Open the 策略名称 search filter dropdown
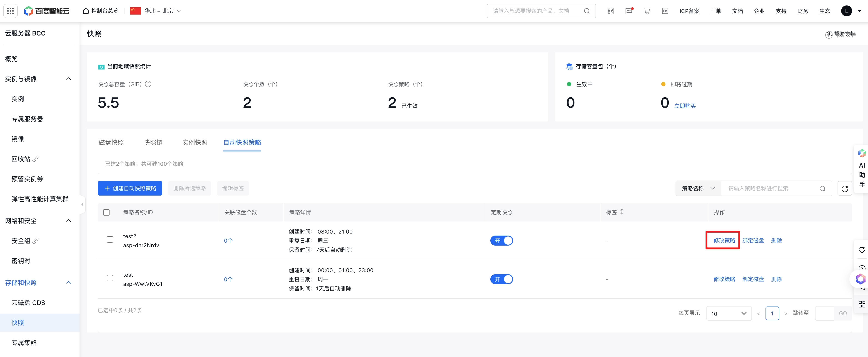The width and height of the screenshot is (868, 357). [x=698, y=189]
